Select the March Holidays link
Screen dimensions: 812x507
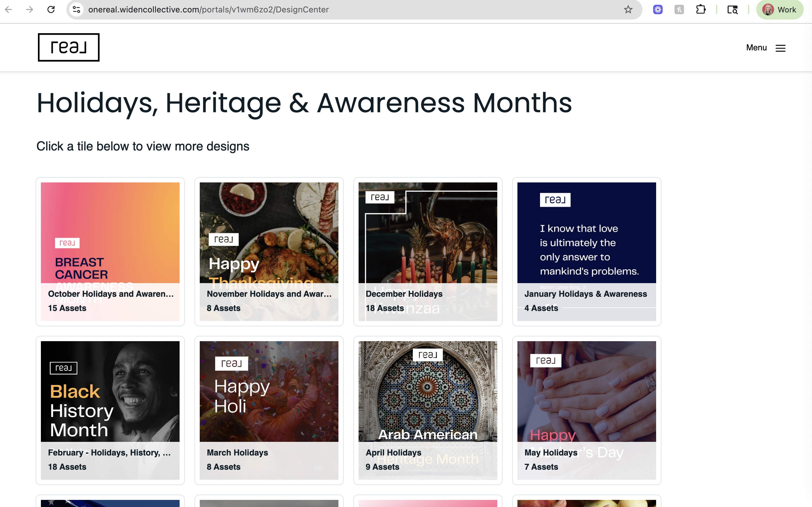(237, 452)
